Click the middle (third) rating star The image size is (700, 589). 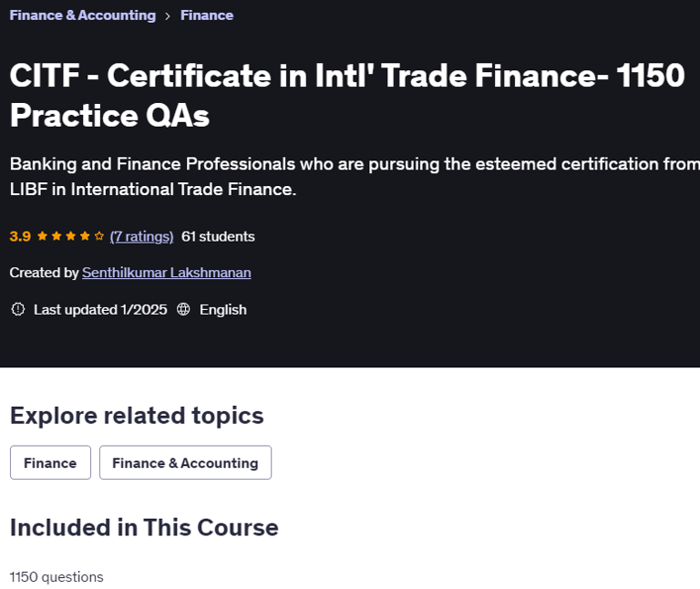point(70,236)
